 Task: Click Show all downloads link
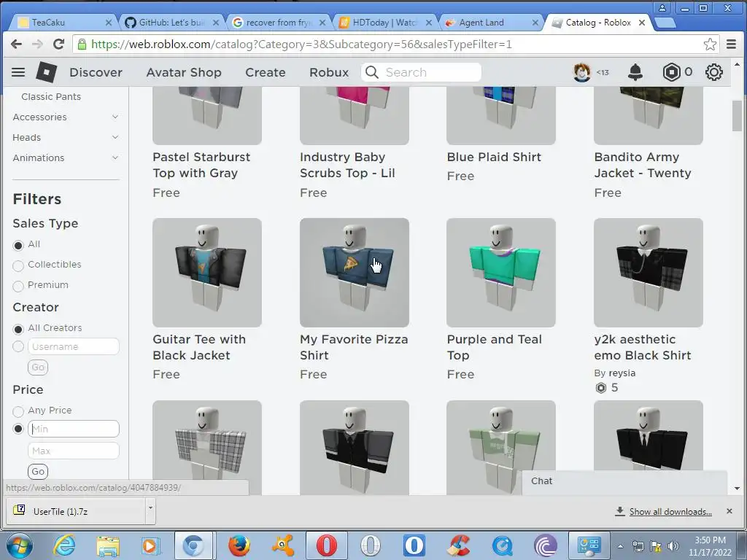670,511
